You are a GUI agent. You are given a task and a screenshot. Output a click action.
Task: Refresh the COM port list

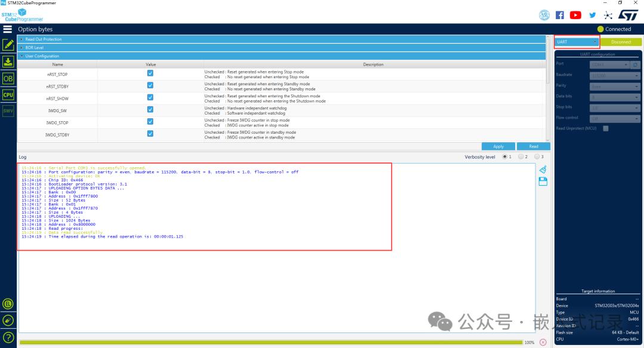[x=636, y=64]
